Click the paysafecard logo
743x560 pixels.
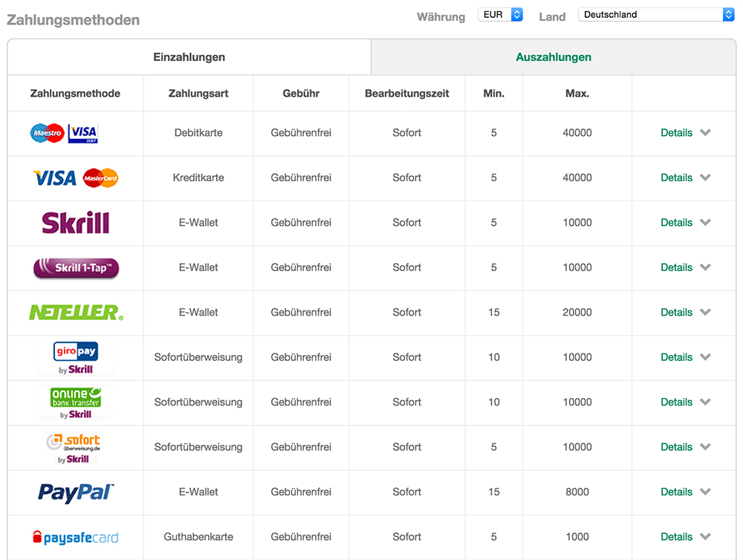point(75,538)
